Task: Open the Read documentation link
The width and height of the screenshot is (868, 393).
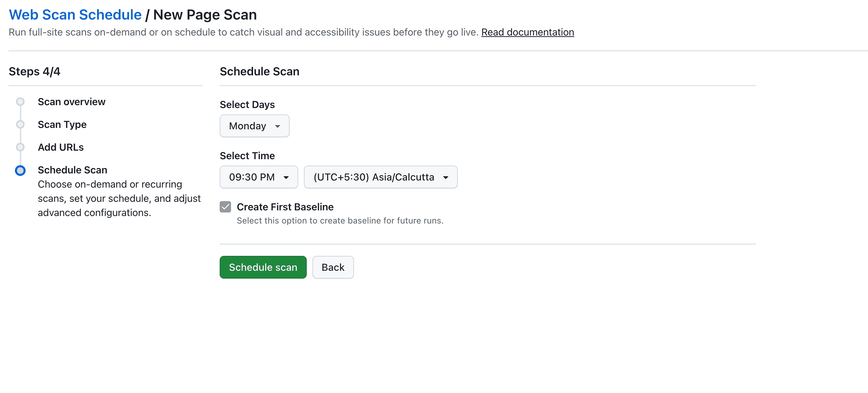Action: 527,32
